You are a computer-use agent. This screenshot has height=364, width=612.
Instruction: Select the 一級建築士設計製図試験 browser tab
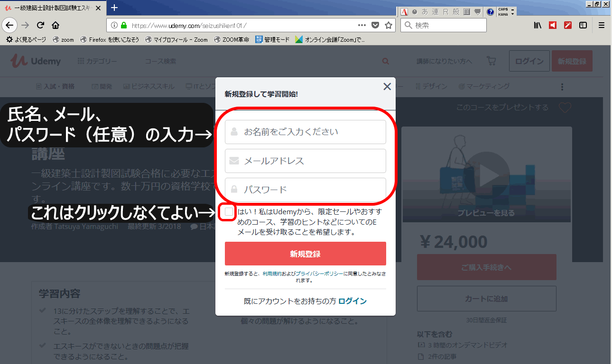tap(53, 8)
